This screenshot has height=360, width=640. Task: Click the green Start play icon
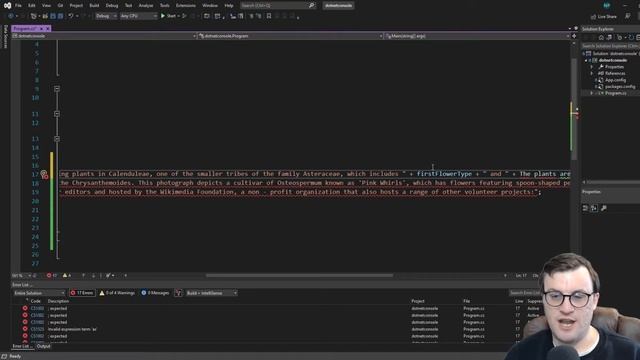point(163,16)
